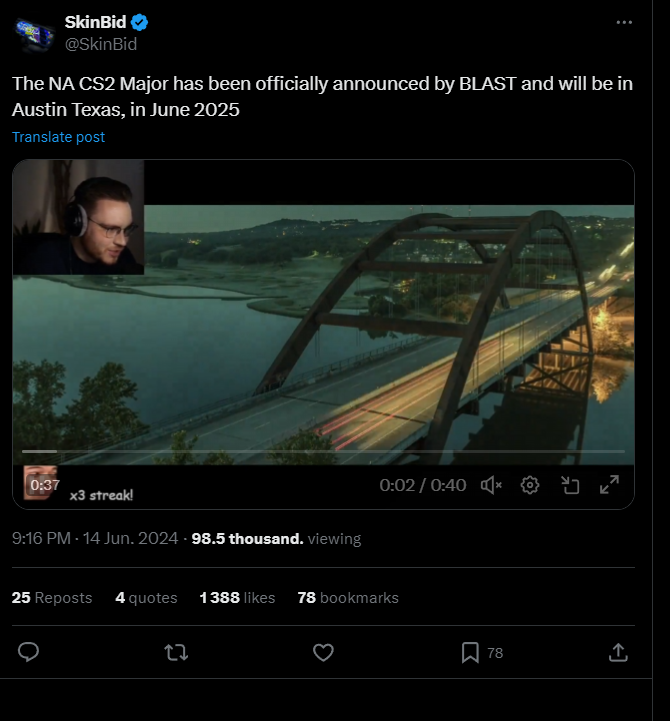Share the post via the share icon
The height and width of the screenshot is (721, 670).
(618, 652)
